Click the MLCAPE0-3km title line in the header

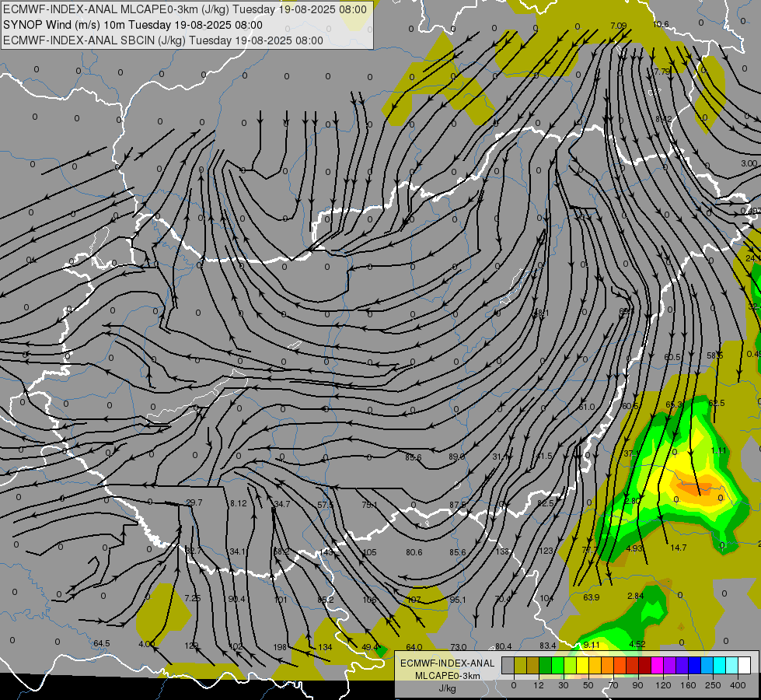[185, 9]
